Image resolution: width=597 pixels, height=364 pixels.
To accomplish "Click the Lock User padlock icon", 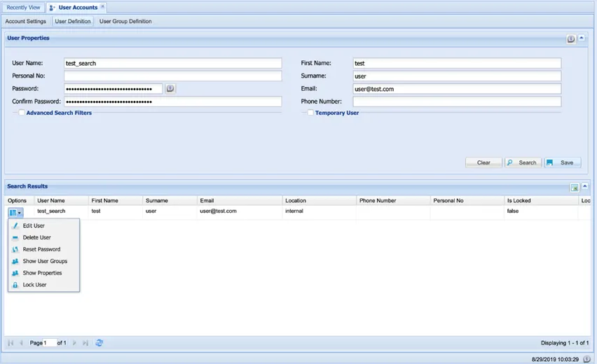I will coord(15,285).
